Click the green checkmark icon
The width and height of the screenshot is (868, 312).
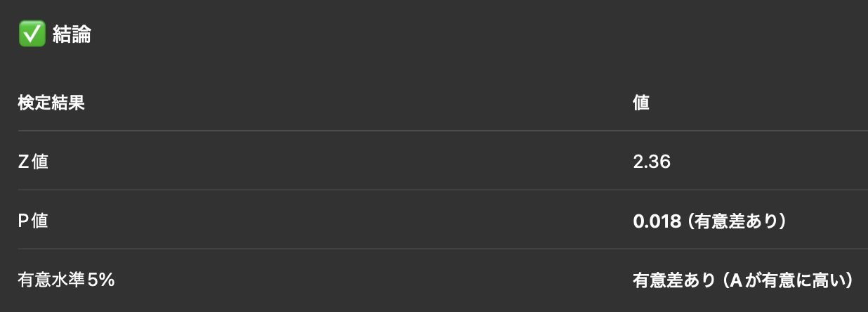pos(32,34)
